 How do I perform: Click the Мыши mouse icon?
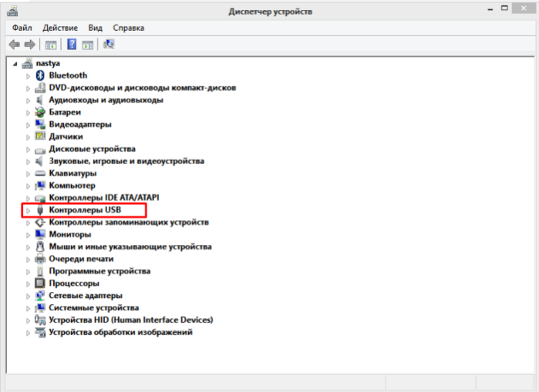point(40,246)
